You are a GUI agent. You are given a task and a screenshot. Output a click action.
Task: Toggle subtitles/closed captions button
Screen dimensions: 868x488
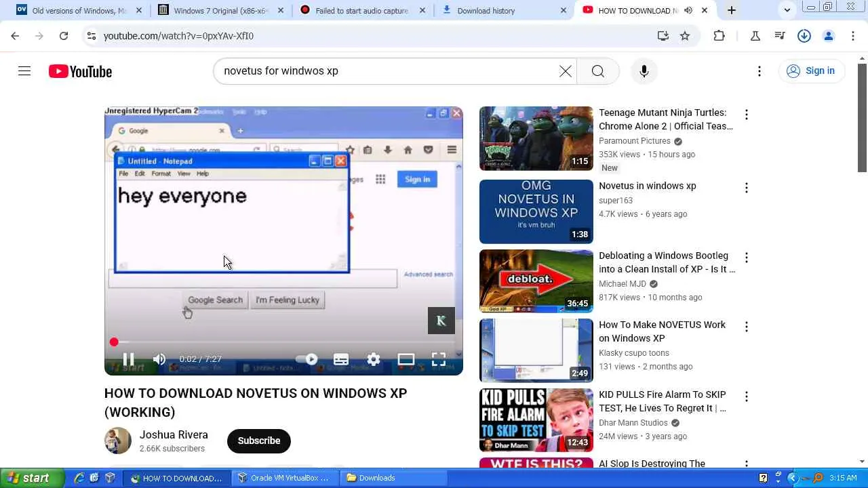pos(341,359)
